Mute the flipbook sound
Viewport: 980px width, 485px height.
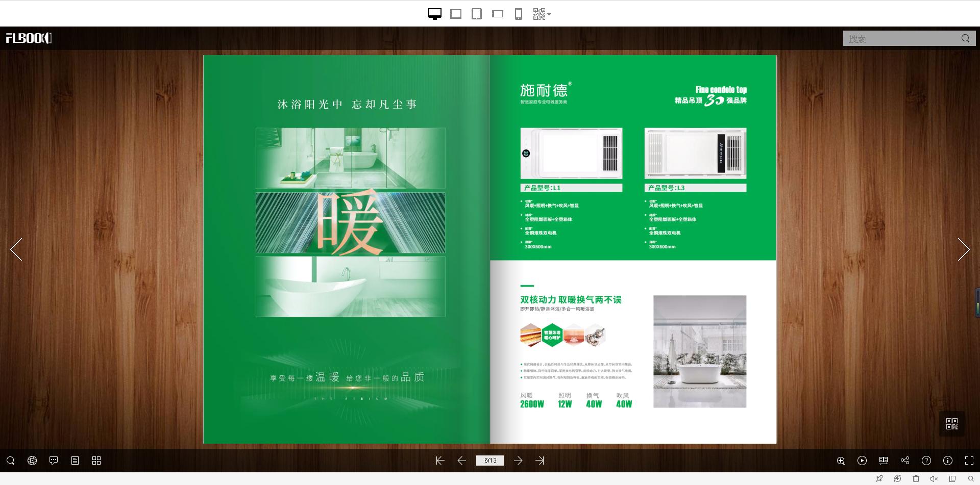click(934, 478)
